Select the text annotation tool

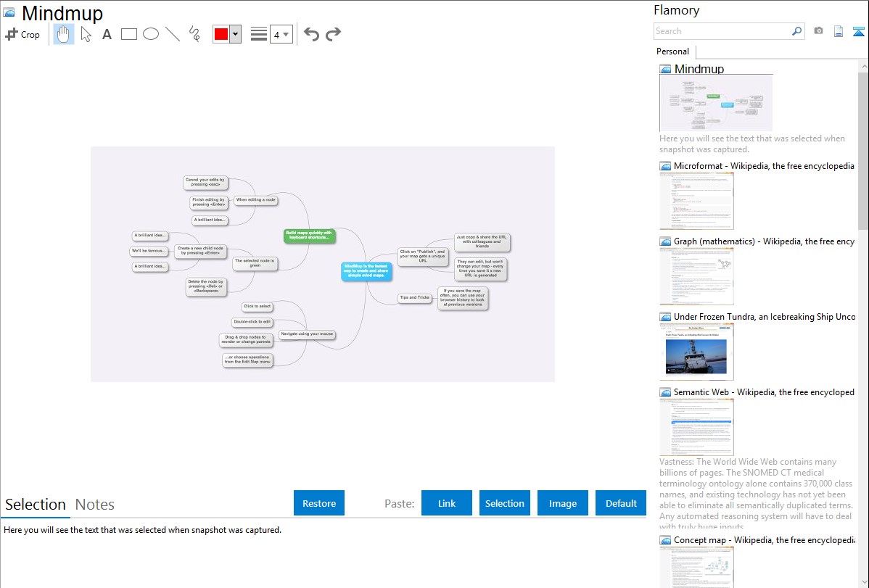click(107, 34)
